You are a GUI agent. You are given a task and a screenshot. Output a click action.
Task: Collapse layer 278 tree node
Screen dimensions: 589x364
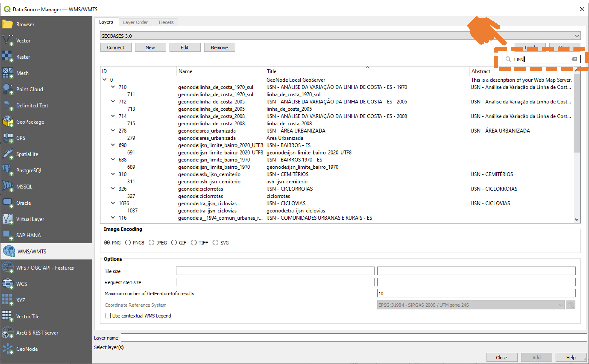pos(113,131)
